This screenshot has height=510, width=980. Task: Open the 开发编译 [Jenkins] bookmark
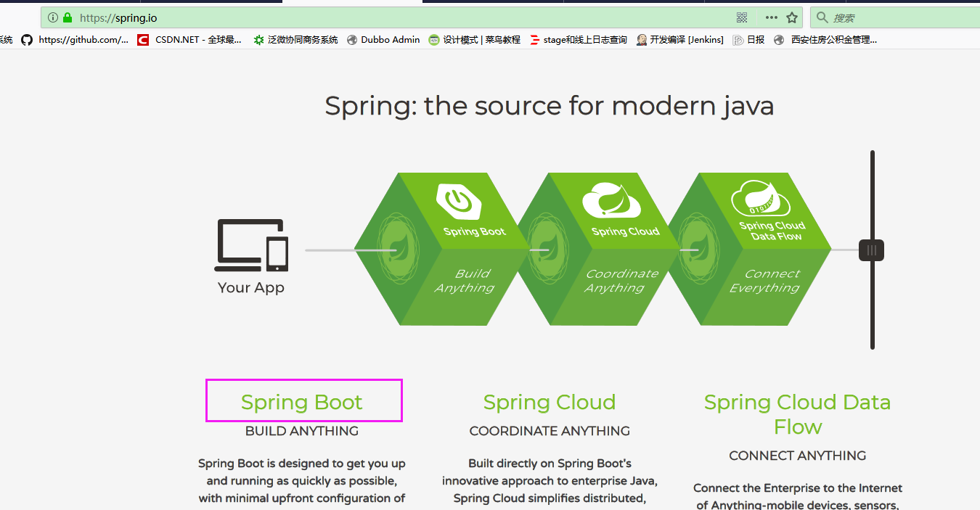(x=679, y=40)
